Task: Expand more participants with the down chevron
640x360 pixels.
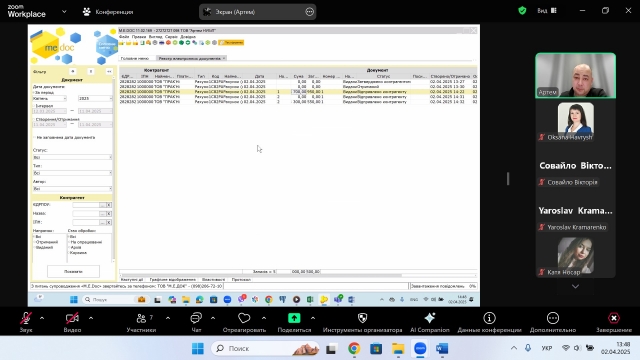Action: (x=575, y=287)
